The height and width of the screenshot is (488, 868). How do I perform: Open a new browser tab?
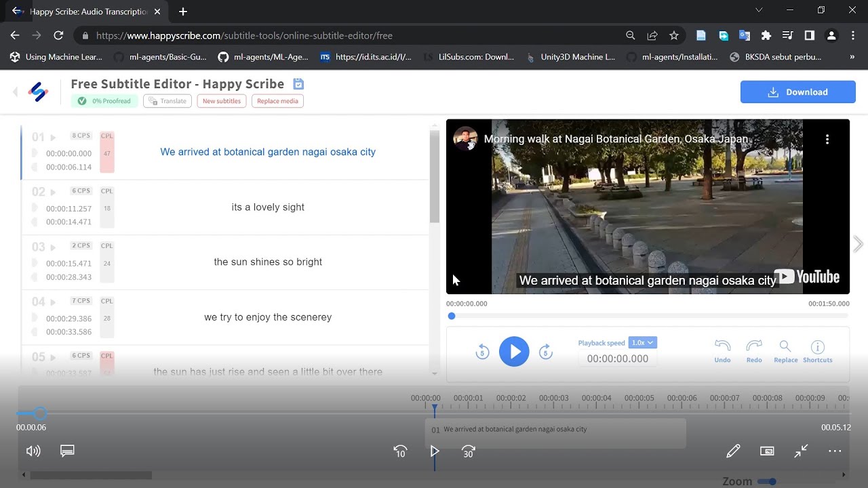pos(183,12)
